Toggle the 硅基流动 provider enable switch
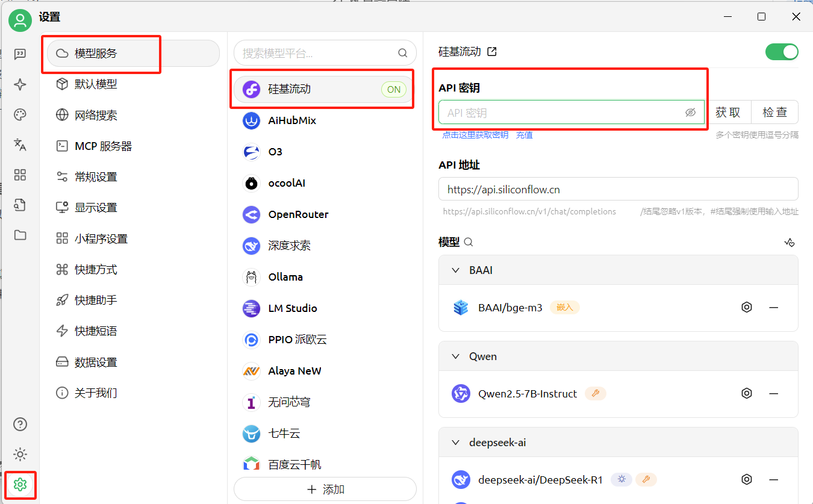 point(782,52)
